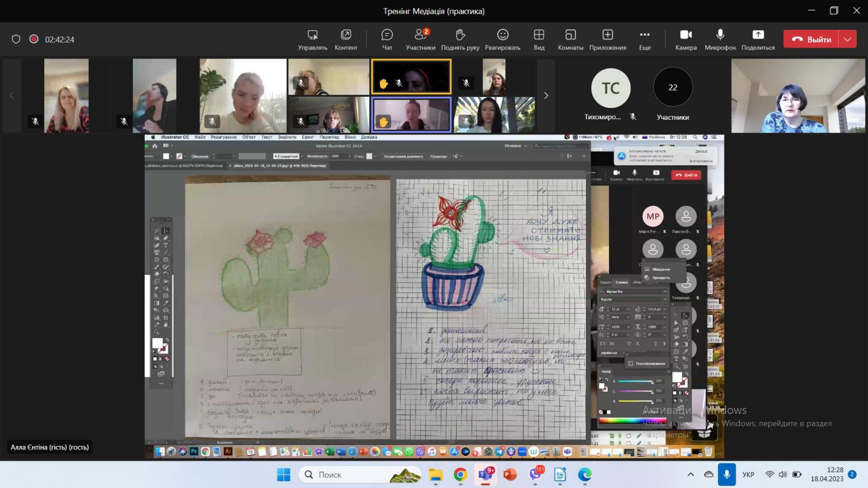868x488 pixels.
Task: Open the More (Еще) options menu
Action: [644, 39]
